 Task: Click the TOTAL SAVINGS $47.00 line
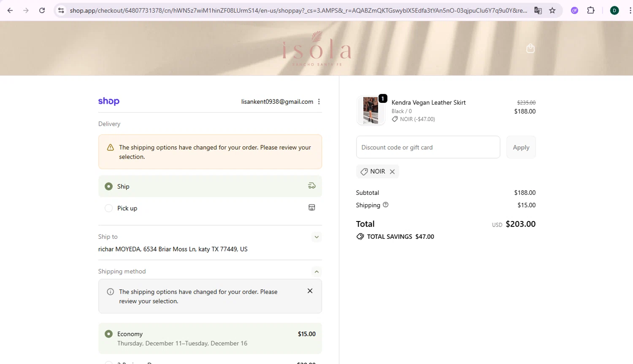pyautogui.click(x=395, y=237)
